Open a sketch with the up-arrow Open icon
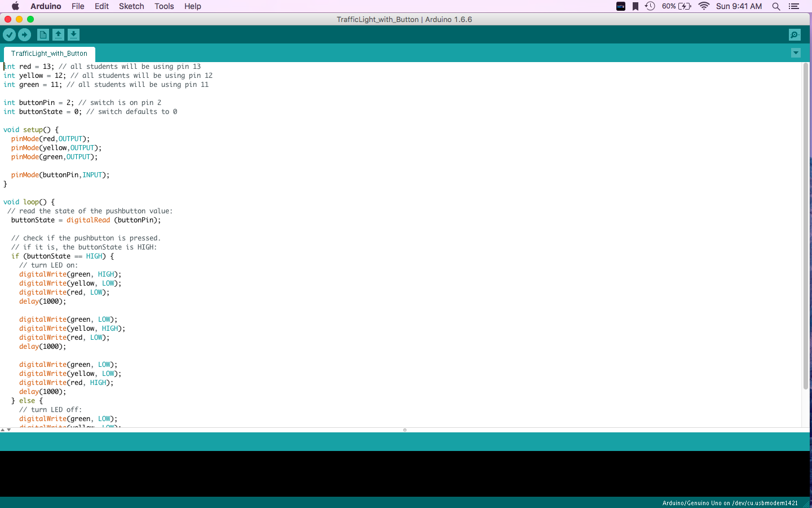 point(58,35)
